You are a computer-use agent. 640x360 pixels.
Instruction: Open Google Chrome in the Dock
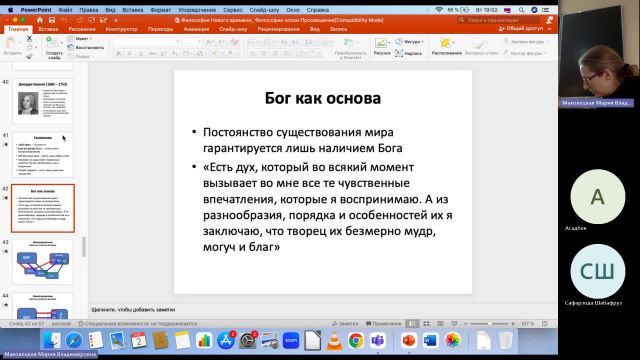pos(356,340)
